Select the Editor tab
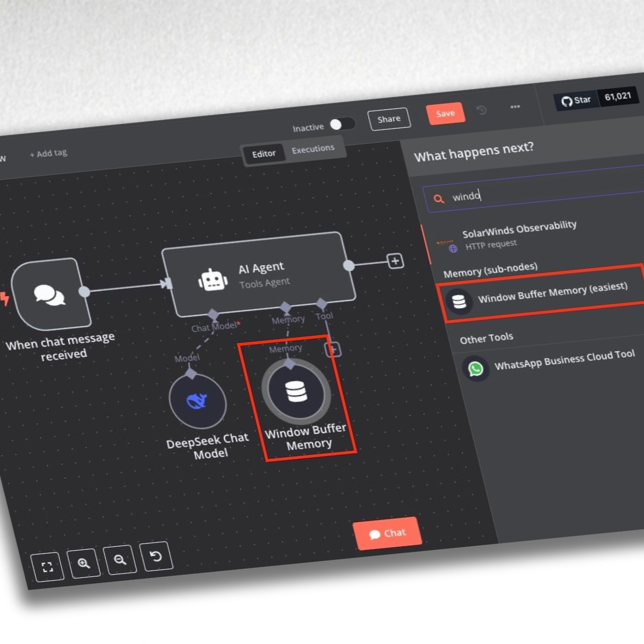This screenshot has height=644, width=644. [264, 154]
